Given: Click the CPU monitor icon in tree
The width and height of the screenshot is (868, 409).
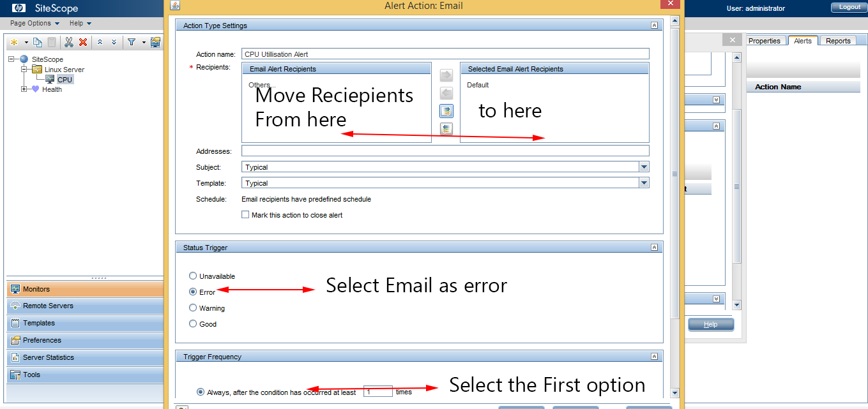Looking at the screenshot, I should point(50,79).
